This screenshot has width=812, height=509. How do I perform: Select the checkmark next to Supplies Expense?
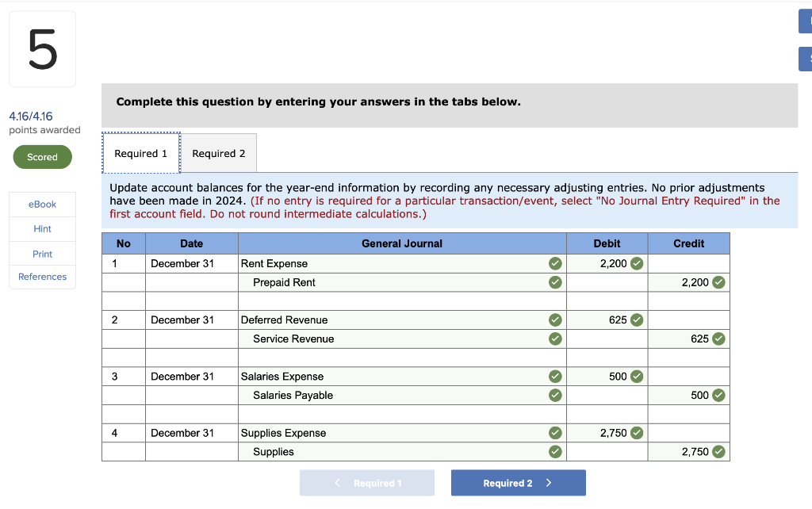point(555,433)
